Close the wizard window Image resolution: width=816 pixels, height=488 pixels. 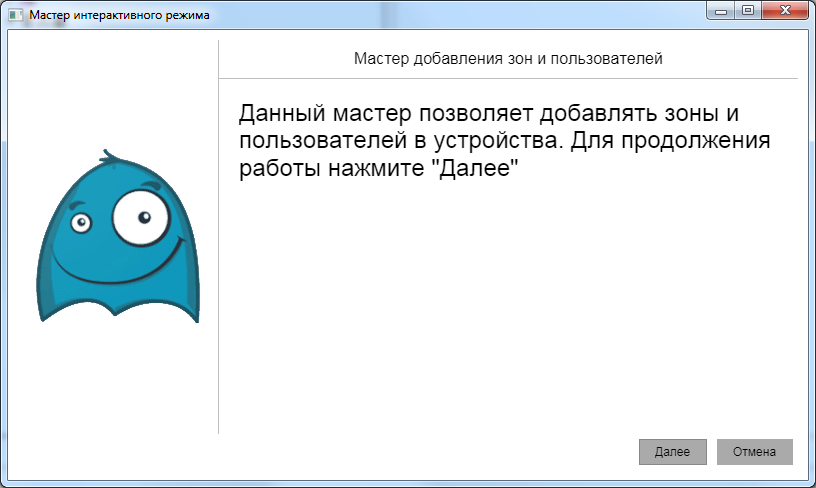coord(785,10)
